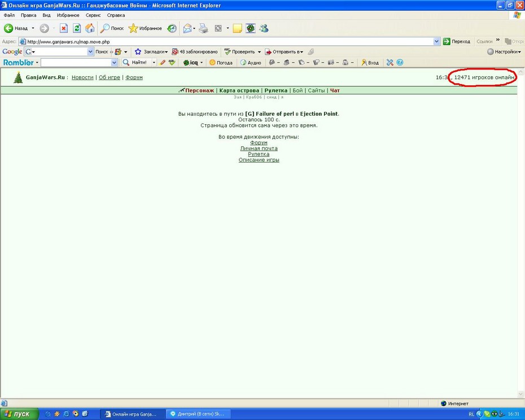
Task: Open Rambler toolbar settings wrench icon
Action: (390, 62)
